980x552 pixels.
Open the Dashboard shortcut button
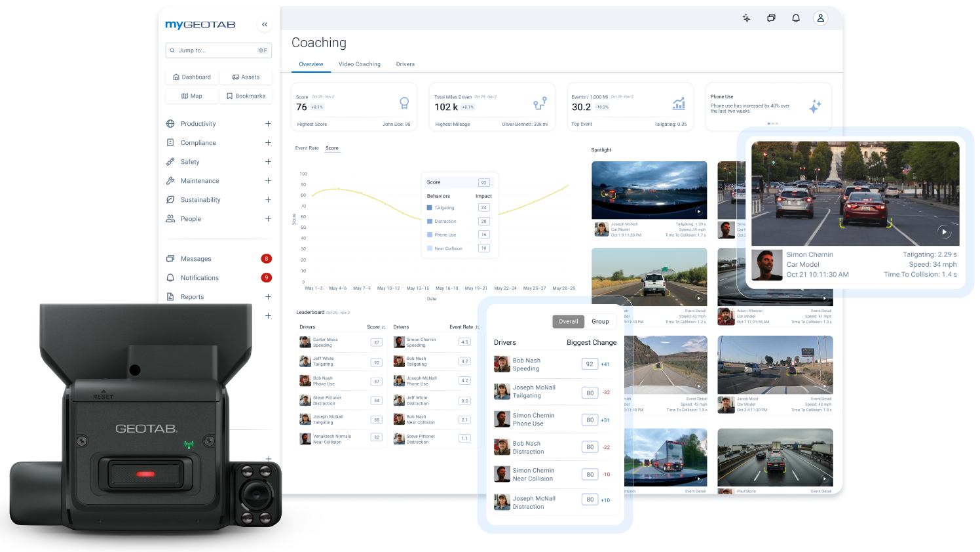pyautogui.click(x=192, y=77)
